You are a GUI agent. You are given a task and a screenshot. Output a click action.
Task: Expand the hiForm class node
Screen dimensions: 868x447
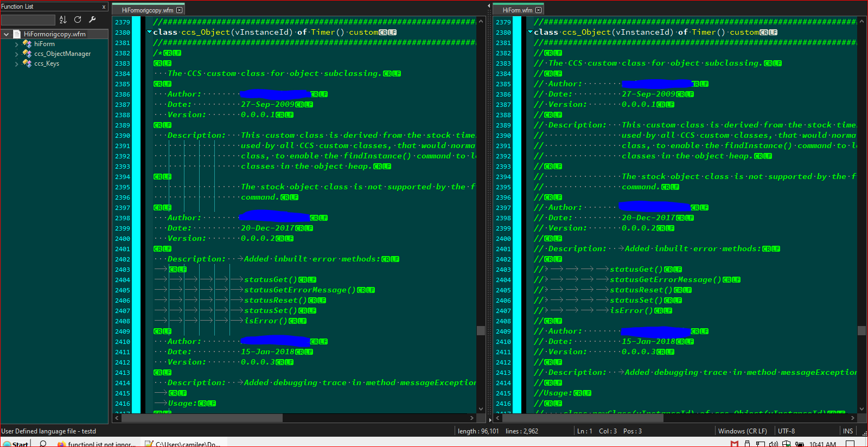(16, 44)
